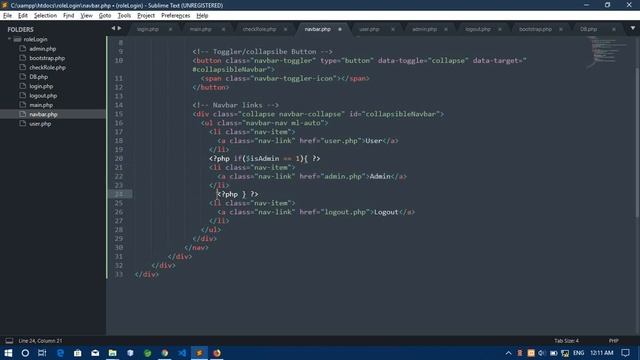Click line number 20 in the gutter
640x360 pixels.
(x=118, y=159)
